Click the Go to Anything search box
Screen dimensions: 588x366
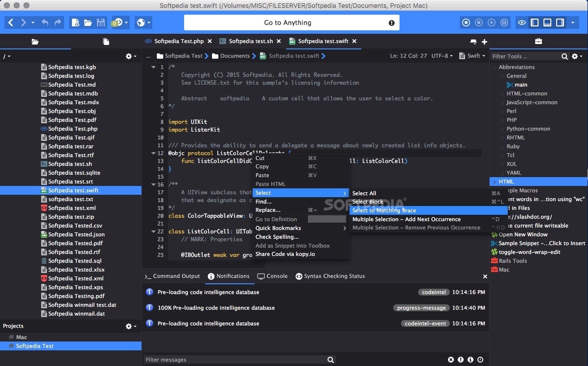(292, 23)
